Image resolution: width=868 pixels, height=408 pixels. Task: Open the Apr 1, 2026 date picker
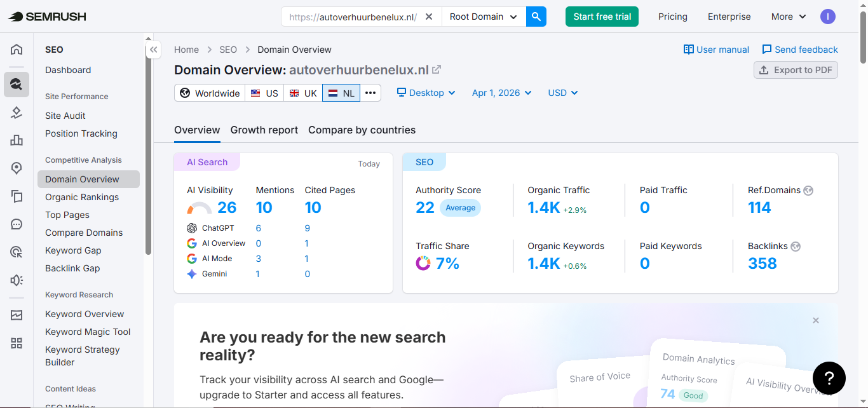[x=502, y=93]
